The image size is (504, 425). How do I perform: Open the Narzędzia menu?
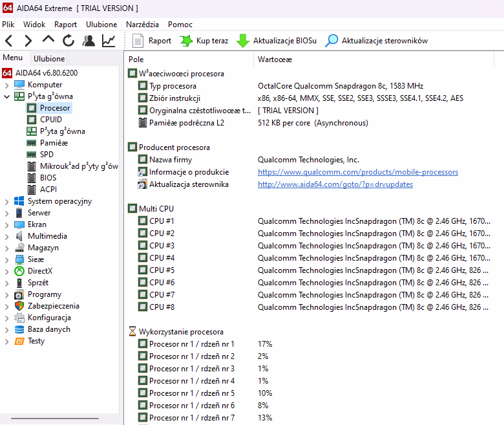coord(142,24)
